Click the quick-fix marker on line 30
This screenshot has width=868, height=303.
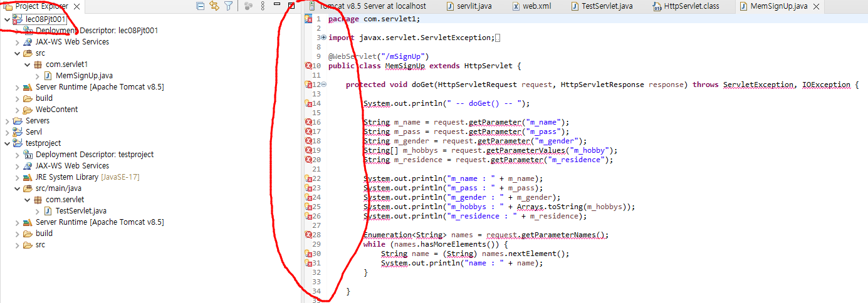pyautogui.click(x=308, y=254)
